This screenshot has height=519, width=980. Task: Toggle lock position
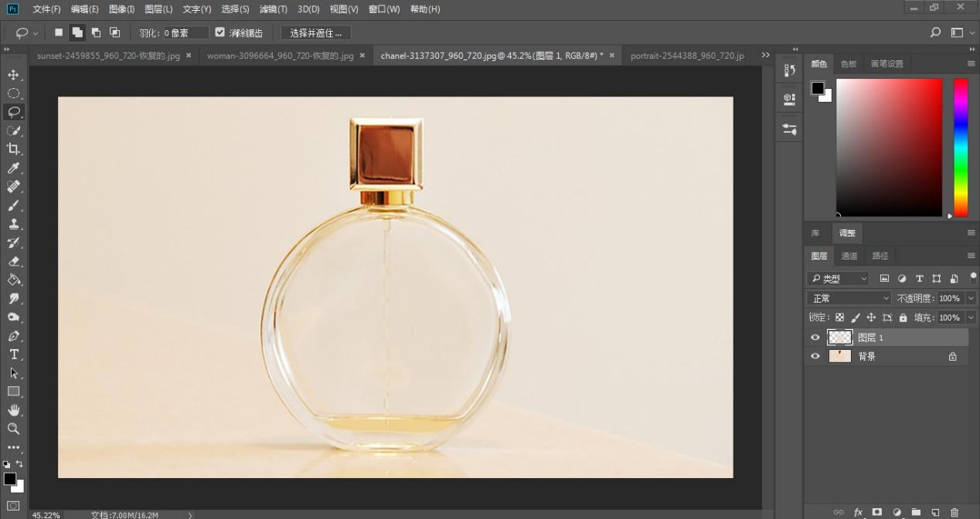pyautogui.click(x=871, y=317)
